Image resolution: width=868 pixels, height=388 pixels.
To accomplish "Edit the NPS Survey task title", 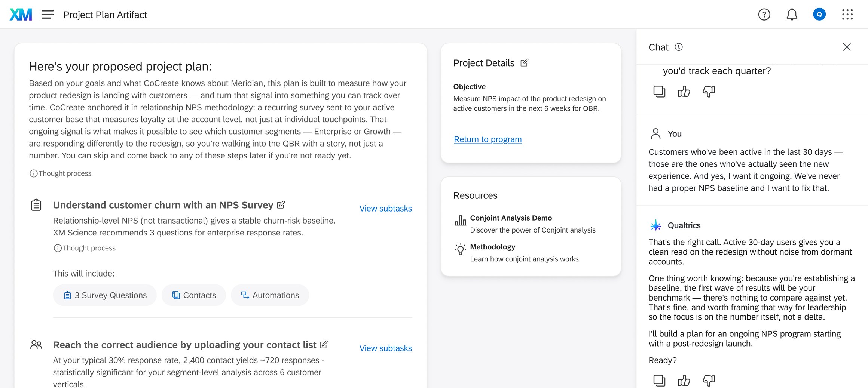I will coord(281,205).
